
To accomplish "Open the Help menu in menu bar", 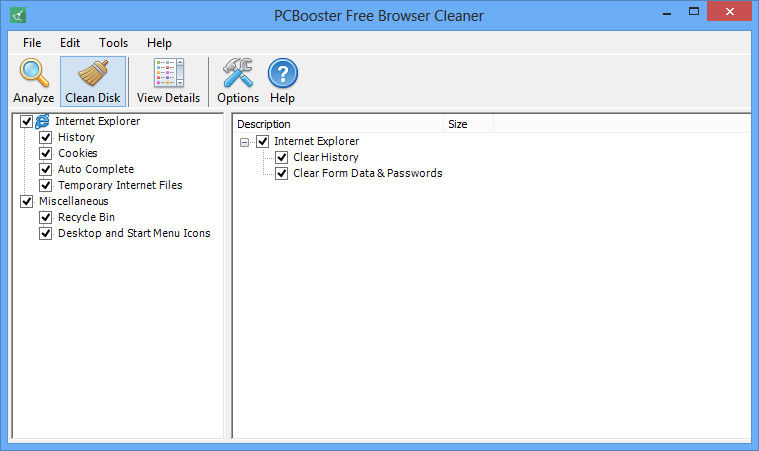I will click(159, 43).
